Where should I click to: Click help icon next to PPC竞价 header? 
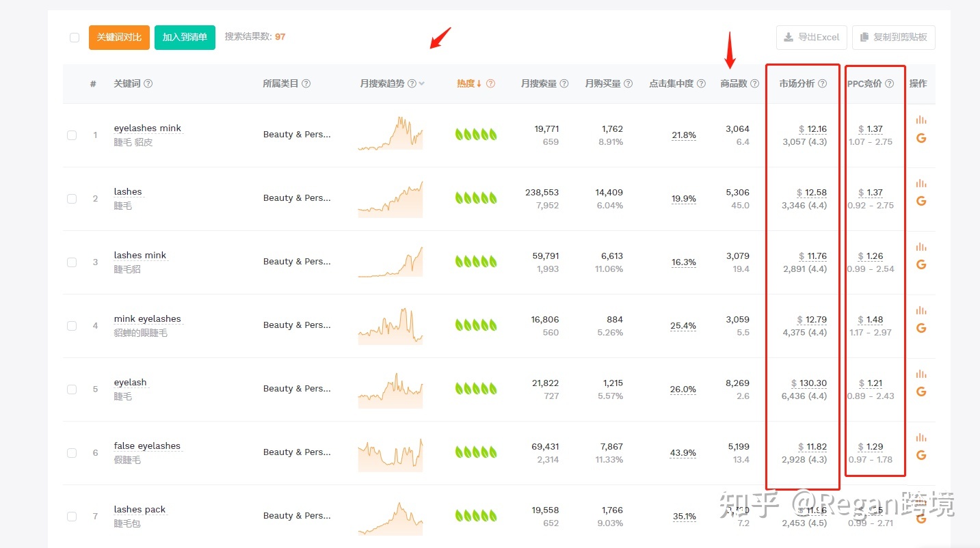click(x=889, y=83)
